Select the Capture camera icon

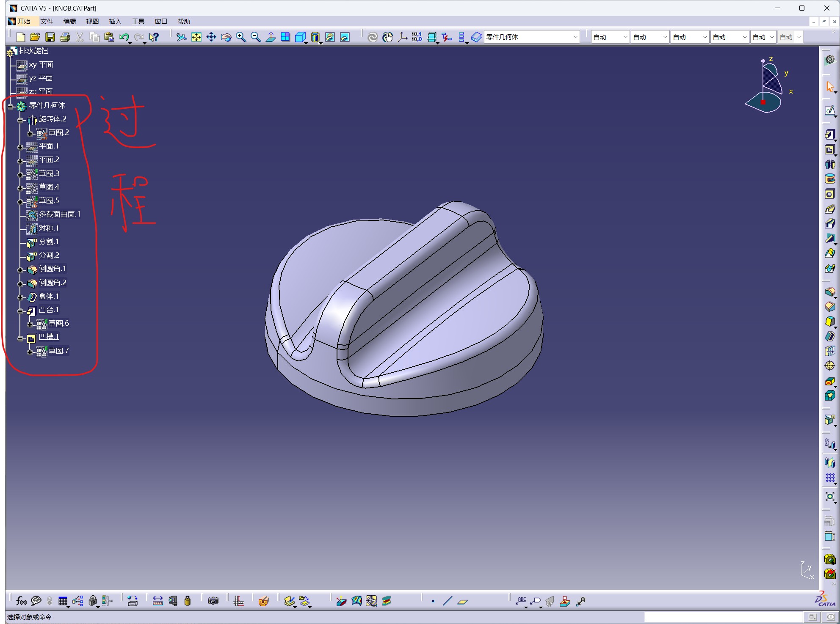coord(213,601)
